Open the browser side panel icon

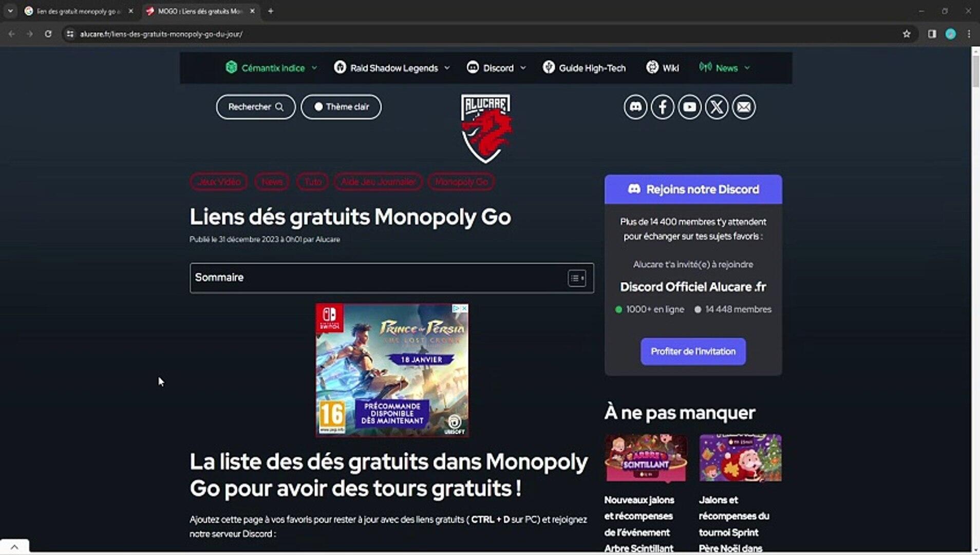pyautogui.click(x=932, y=34)
